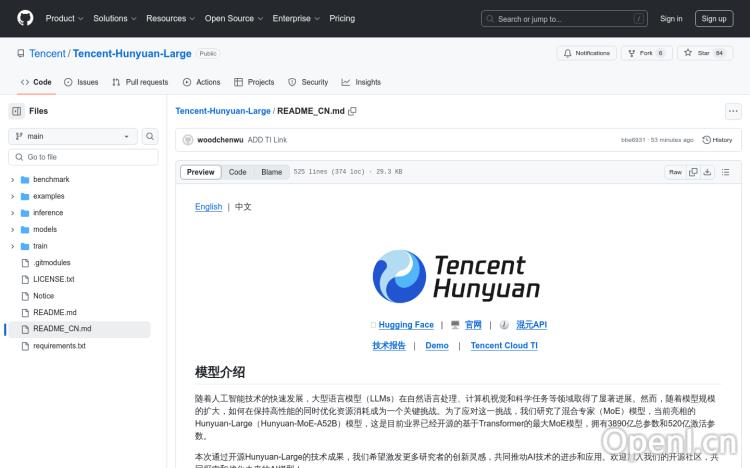Open the GitHub home logo

[x=25, y=18]
